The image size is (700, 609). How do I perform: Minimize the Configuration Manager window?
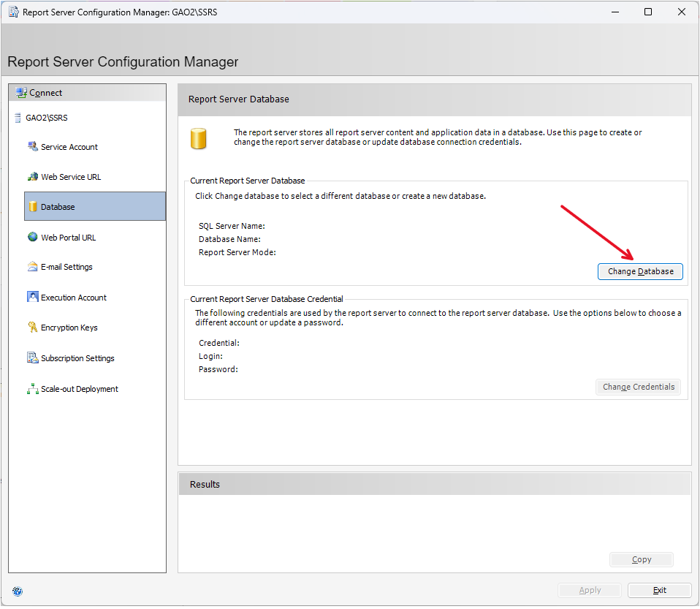click(x=615, y=12)
